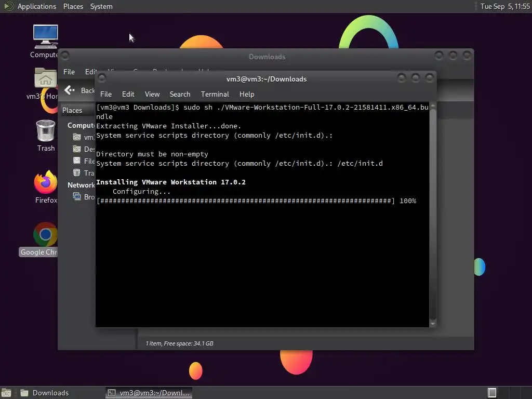Select the Places sidebar header

coord(72,110)
